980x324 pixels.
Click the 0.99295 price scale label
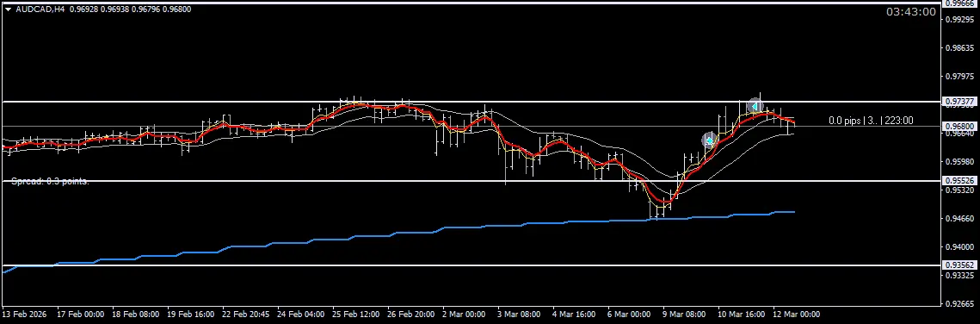pos(960,20)
